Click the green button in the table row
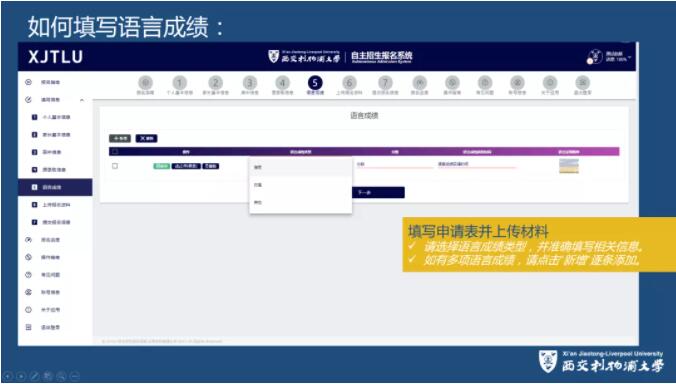676x384 pixels. tap(162, 166)
